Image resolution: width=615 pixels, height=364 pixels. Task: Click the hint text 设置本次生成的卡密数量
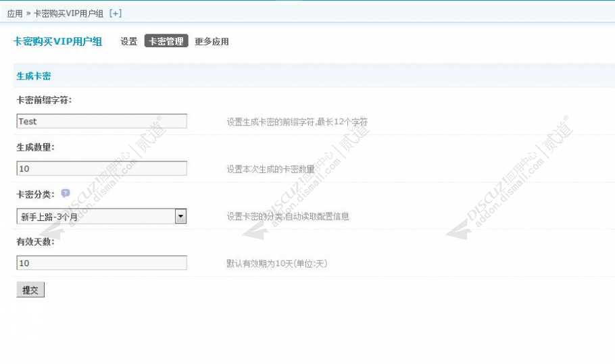point(270,170)
